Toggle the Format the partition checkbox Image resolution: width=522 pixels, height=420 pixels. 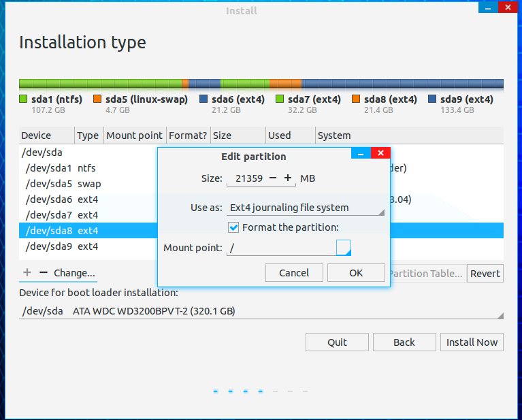pos(233,227)
